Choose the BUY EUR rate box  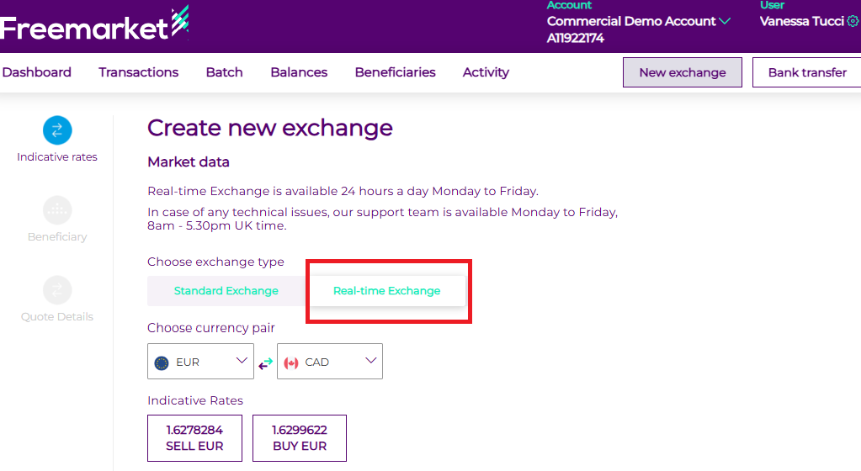(x=300, y=438)
